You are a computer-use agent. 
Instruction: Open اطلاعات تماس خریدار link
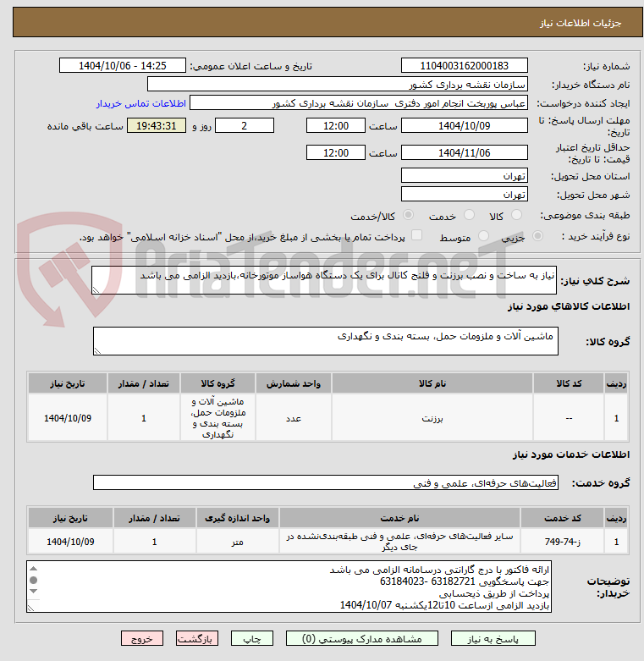pyautogui.click(x=141, y=103)
